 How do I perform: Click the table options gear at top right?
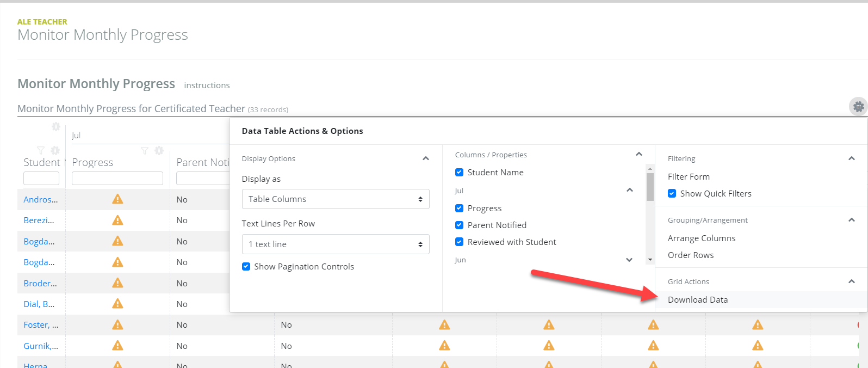(858, 107)
